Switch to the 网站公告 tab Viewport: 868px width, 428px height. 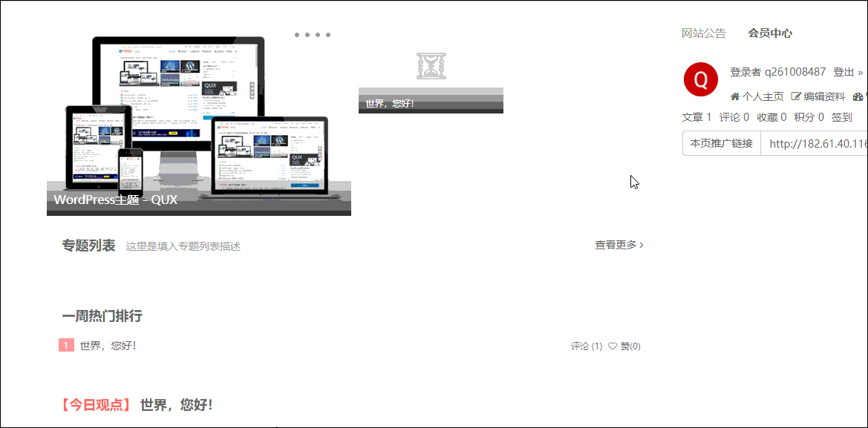coord(704,33)
